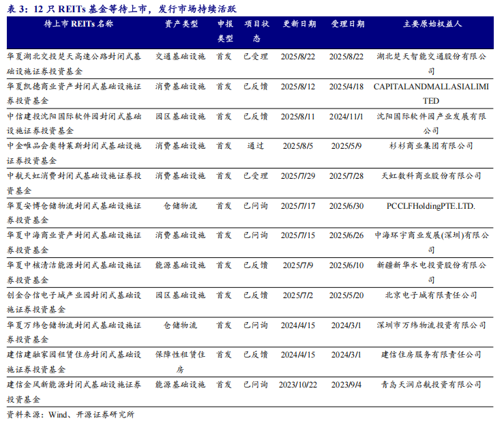
Task: Select owner '沈阳国际软件园产业发展有限公司'
Action: pyautogui.click(x=431, y=123)
